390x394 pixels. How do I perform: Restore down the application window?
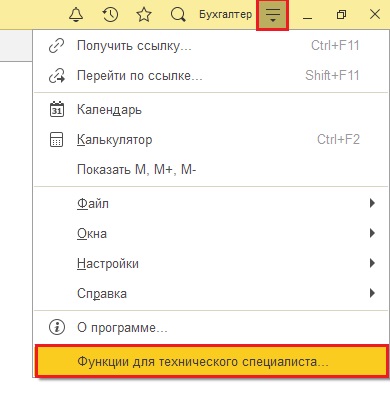pos(341,15)
